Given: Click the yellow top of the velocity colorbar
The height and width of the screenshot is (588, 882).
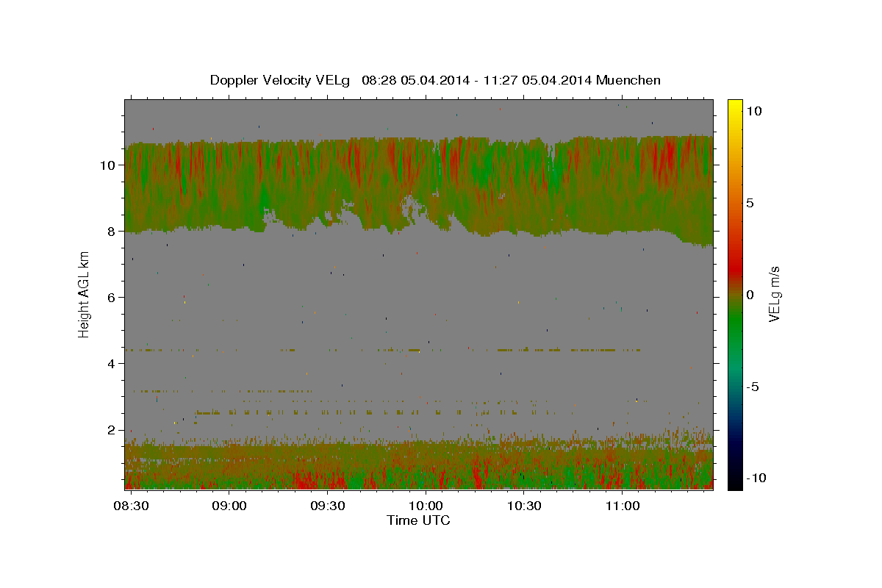Looking at the screenshot, I should point(734,107).
